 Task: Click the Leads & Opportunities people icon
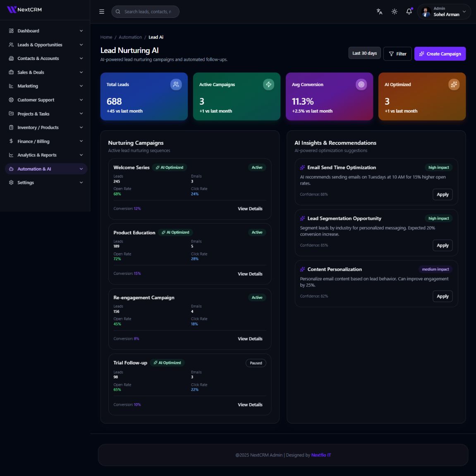(11, 45)
